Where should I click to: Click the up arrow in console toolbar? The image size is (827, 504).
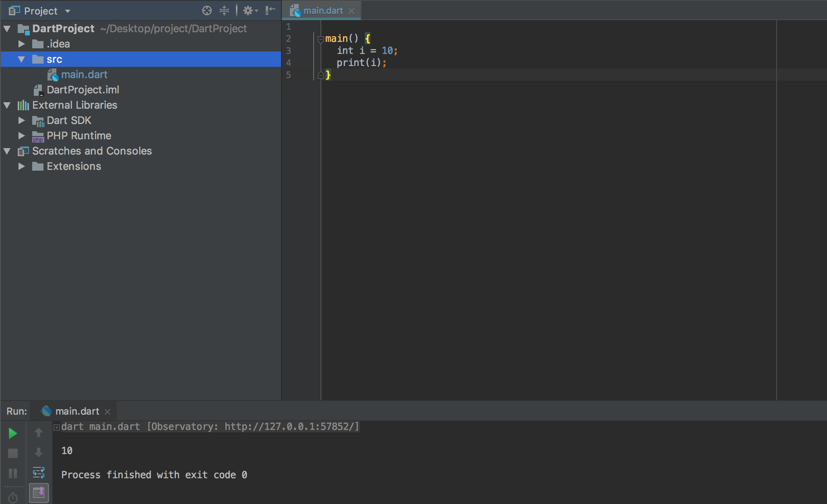coord(39,433)
